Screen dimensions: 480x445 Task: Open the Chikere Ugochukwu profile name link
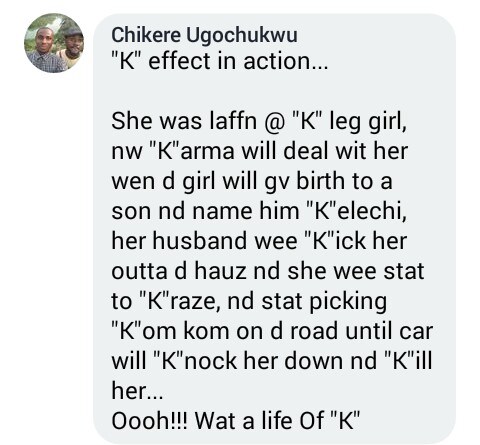click(204, 35)
